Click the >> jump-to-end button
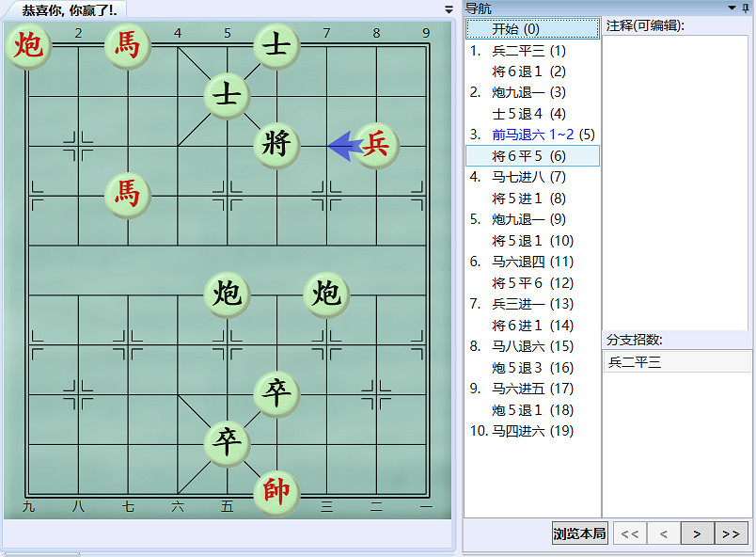The image size is (756, 557). (x=731, y=533)
